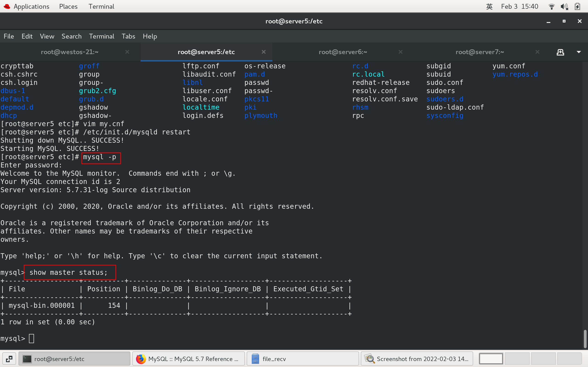Click the volume icon in the system tray
Screen dimensions: 588x367
point(565,6)
